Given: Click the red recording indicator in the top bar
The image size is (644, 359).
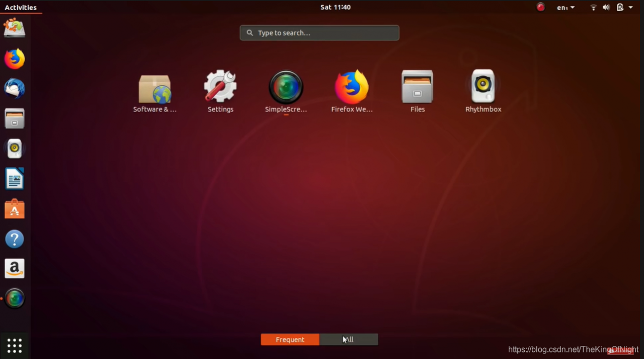Looking at the screenshot, I should point(541,7).
